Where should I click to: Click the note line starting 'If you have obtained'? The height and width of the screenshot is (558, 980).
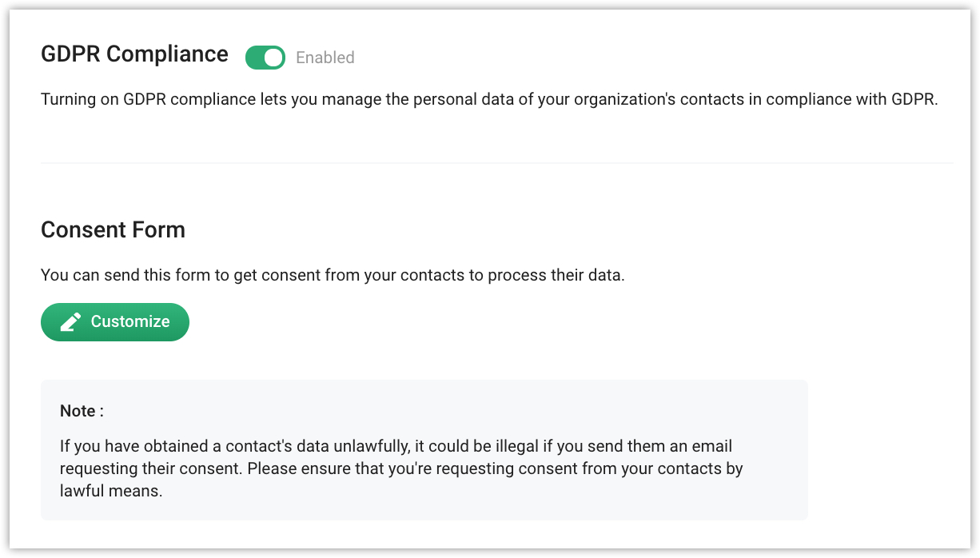click(396, 446)
